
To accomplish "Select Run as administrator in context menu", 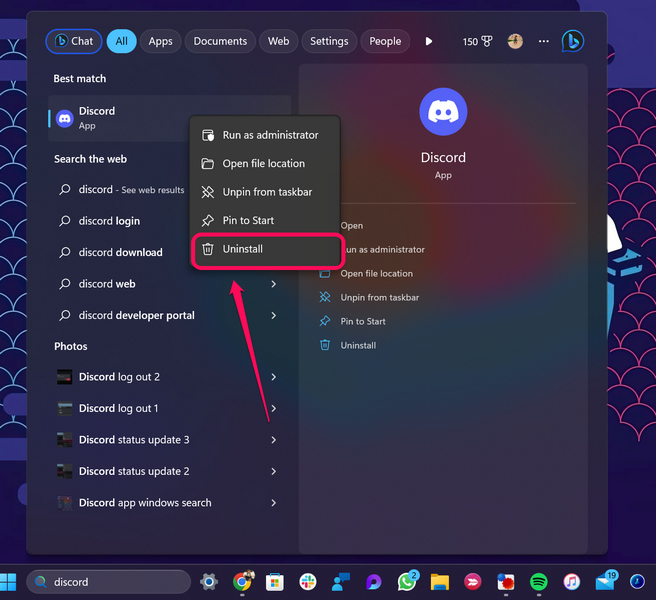I will [x=270, y=135].
